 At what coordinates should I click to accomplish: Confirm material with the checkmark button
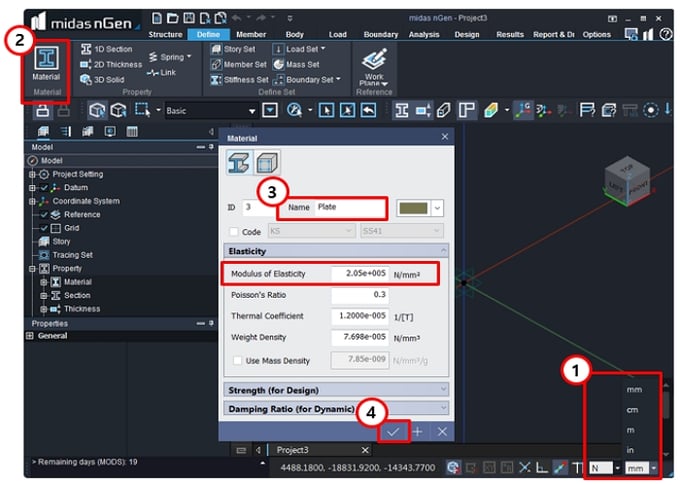(393, 432)
